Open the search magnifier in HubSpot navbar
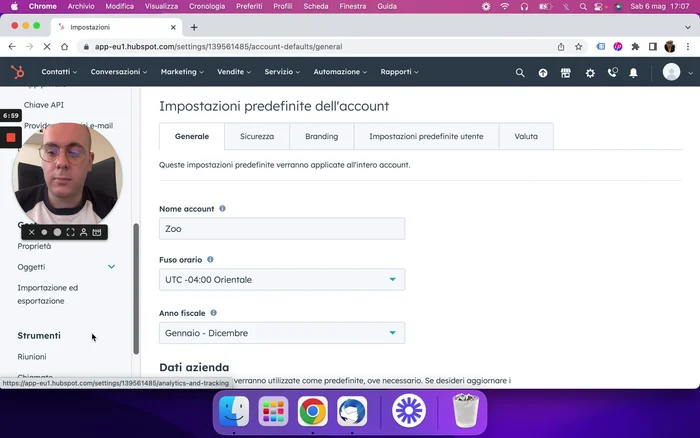This screenshot has height=438, width=700. (x=520, y=72)
